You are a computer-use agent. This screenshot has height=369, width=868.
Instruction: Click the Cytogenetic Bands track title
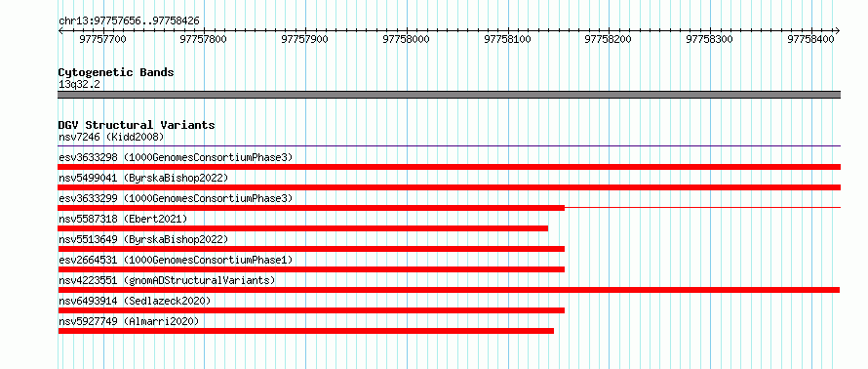[116, 72]
